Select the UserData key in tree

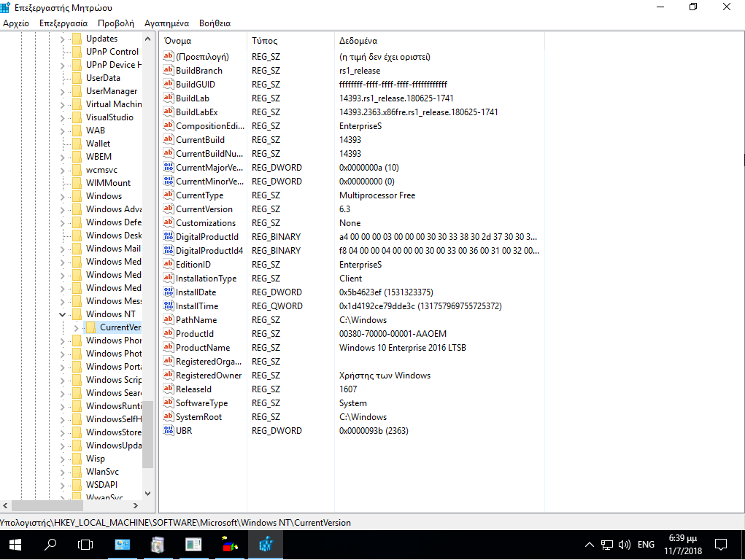pos(103,78)
